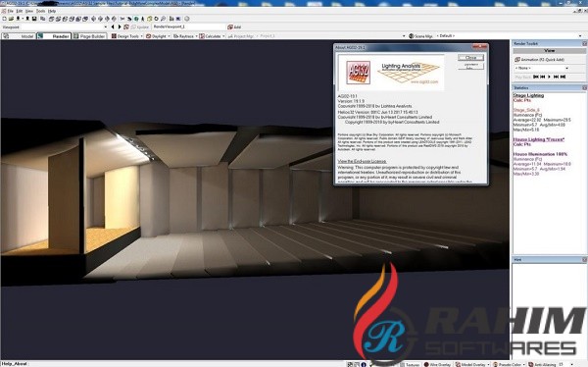This screenshot has width=588, height=367.
Task: Click Licensing Info button in About dialog
Action: [470, 66]
